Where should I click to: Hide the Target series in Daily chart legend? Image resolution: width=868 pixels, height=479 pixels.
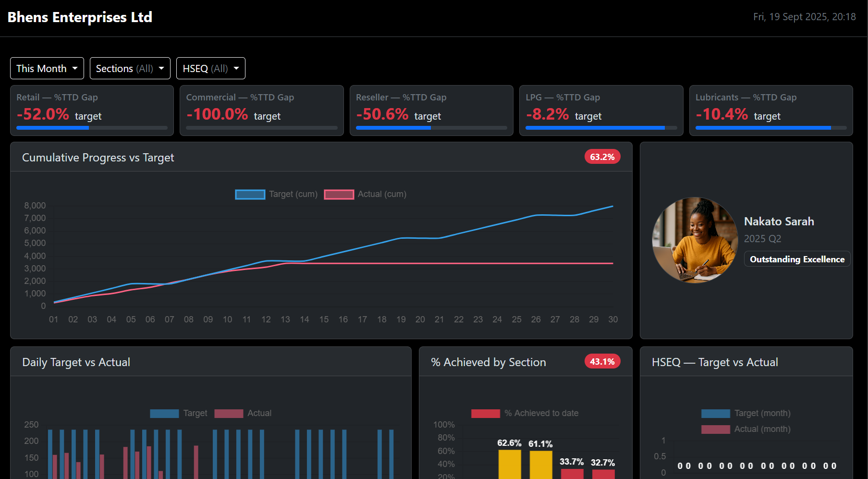[x=179, y=413]
